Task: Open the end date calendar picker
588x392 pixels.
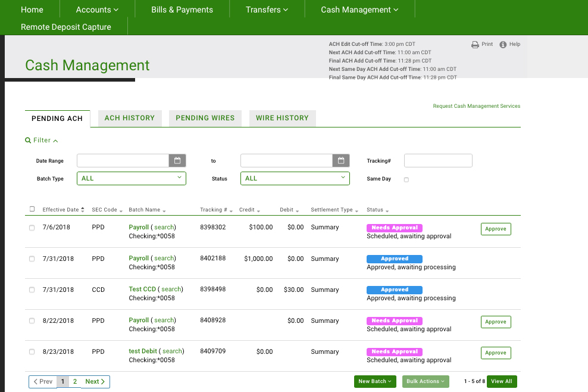Action: tap(340, 161)
